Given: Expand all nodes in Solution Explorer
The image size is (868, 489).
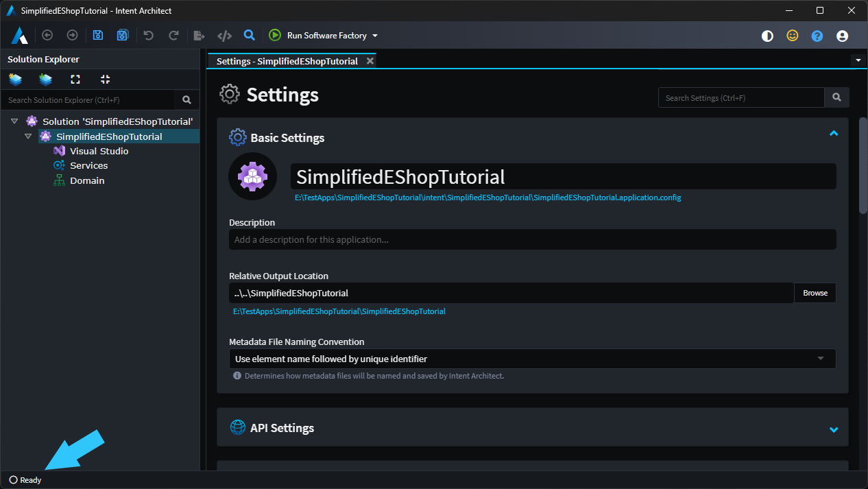Looking at the screenshot, I should click(75, 80).
